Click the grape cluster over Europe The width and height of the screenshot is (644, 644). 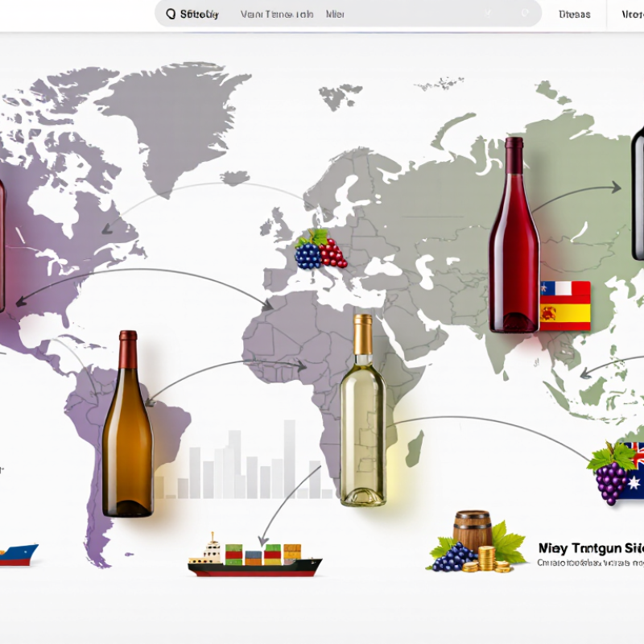point(320,250)
